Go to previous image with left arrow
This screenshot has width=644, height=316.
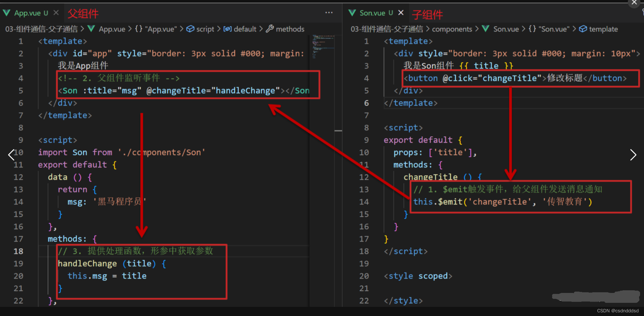pyautogui.click(x=11, y=155)
